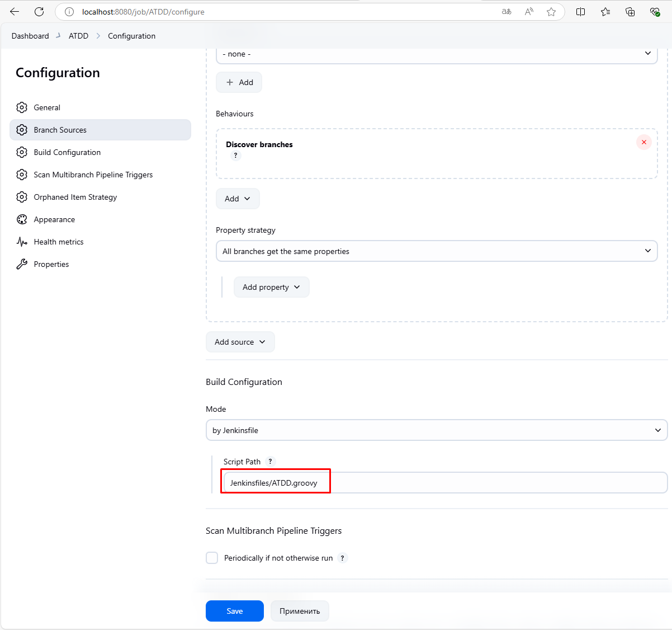Click the Script Path help question mark
The image size is (672, 630).
pyautogui.click(x=270, y=462)
